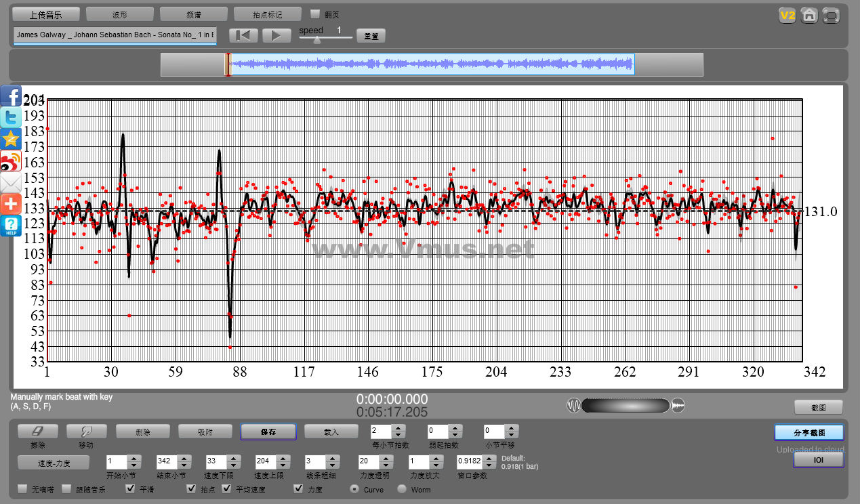The height and width of the screenshot is (504, 860).
Task: Click the dark zoom slider between waveform icons
Action: coord(626,406)
